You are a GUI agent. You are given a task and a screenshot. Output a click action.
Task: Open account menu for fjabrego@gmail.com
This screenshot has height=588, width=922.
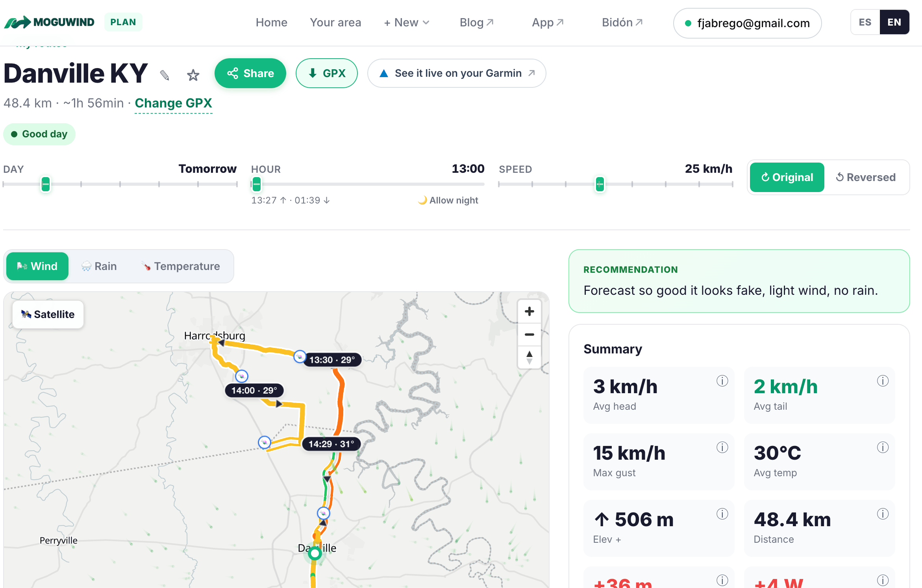pos(747,23)
